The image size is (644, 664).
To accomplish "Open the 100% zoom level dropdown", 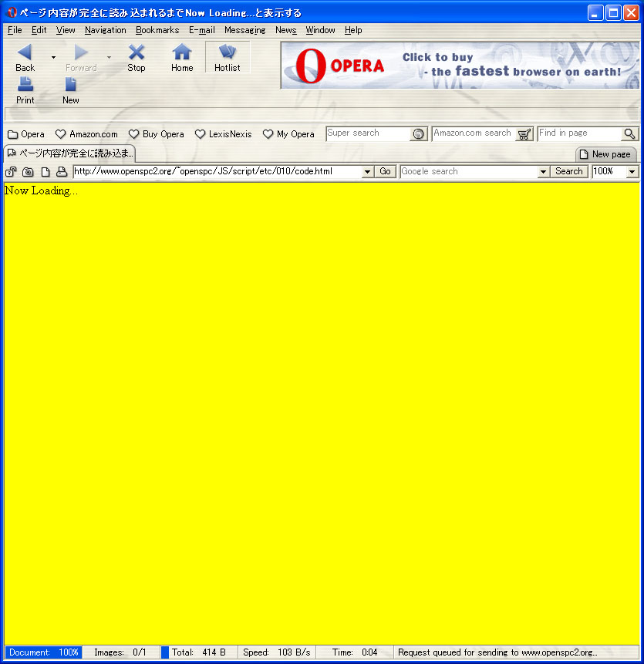I will click(632, 171).
